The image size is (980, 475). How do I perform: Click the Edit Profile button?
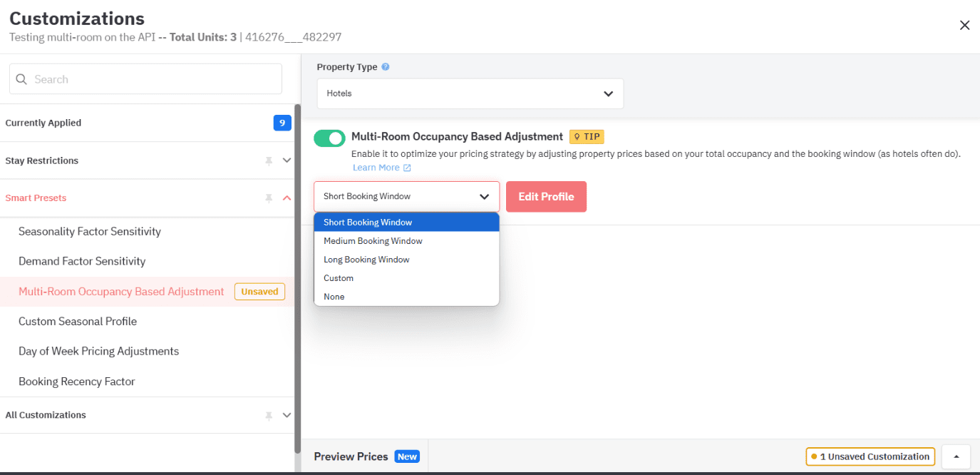pyautogui.click(x=546, y=195)
